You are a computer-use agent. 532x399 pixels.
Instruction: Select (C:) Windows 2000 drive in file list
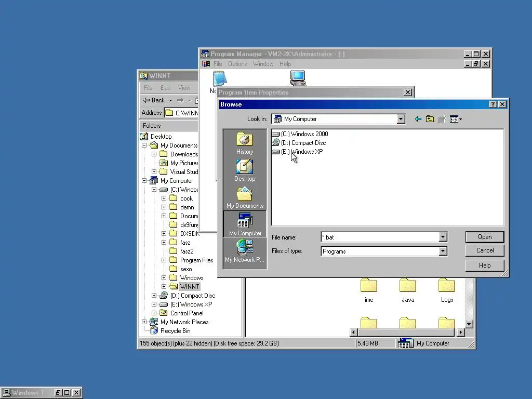pos(300,134)
